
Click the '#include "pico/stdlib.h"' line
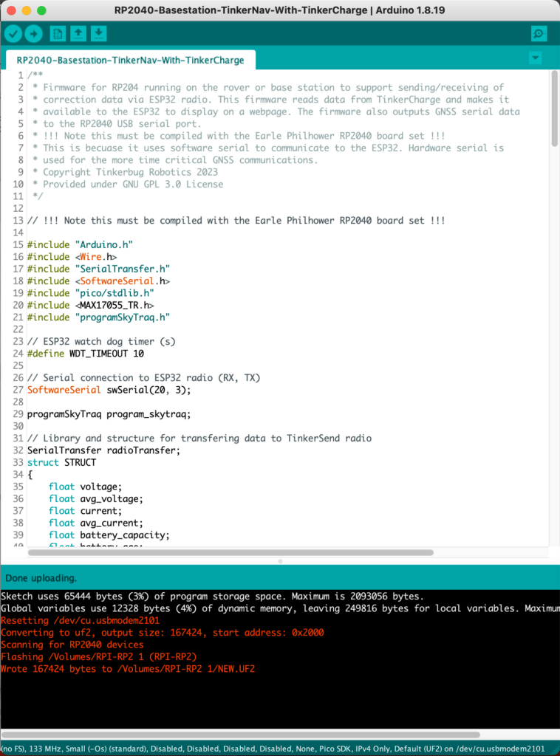coord(91,292)
